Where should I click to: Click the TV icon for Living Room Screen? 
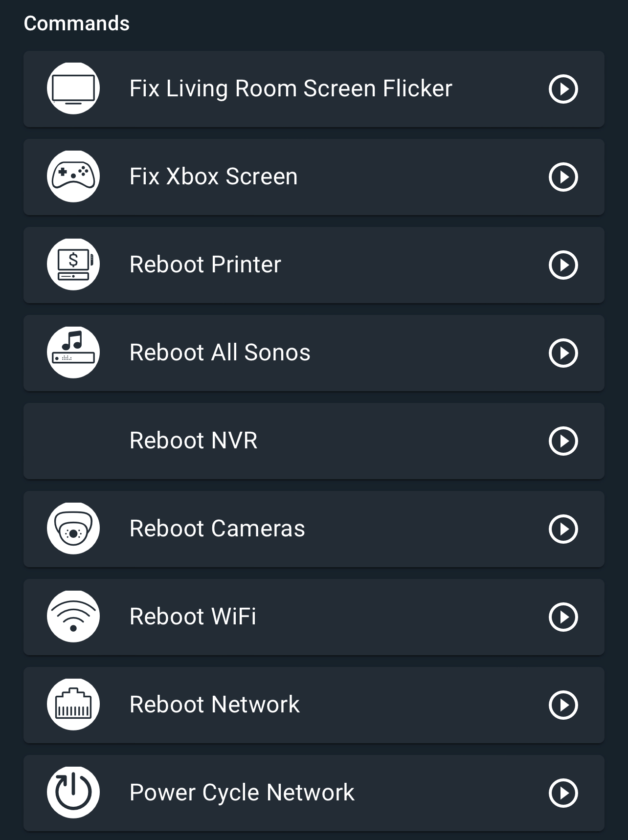click(73, 88)
